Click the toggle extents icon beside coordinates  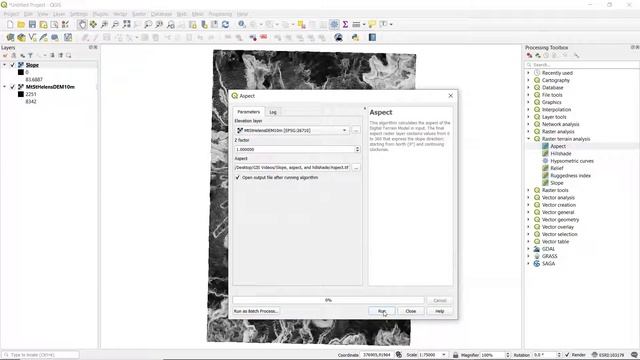click(399, 355)
